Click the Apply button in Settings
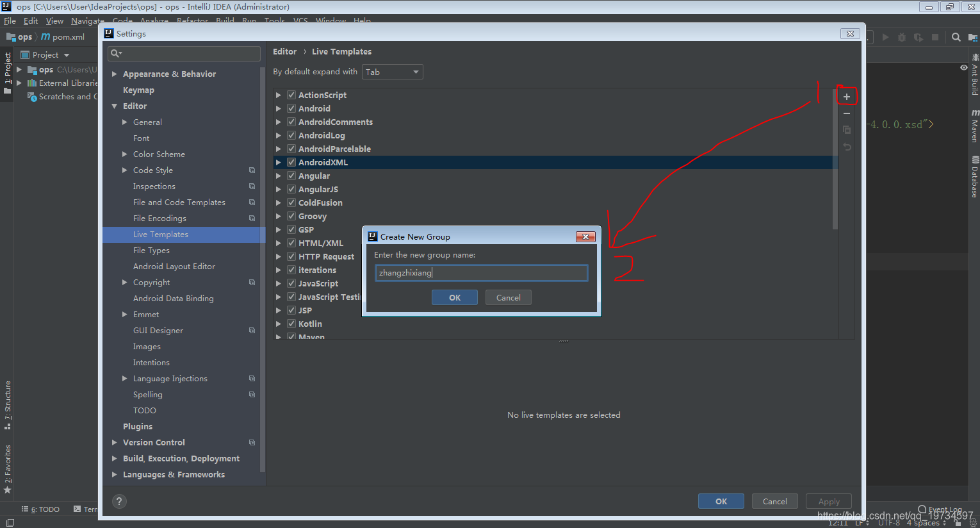 (829, 501)
